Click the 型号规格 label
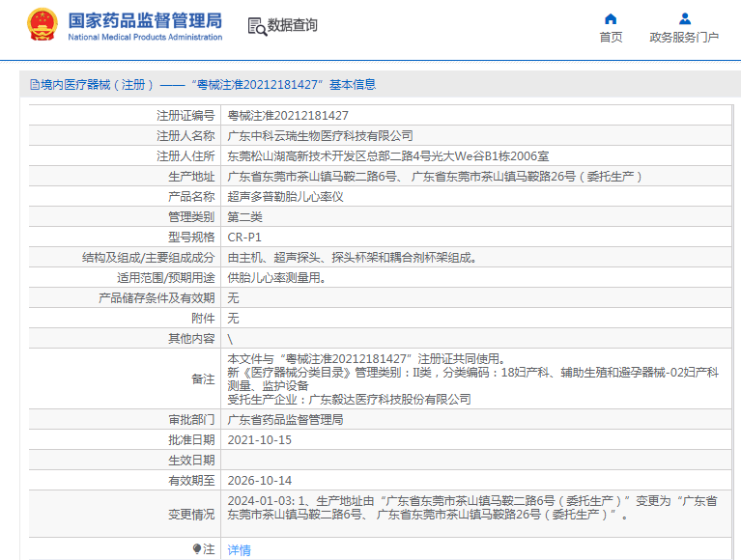 [191, 238]
